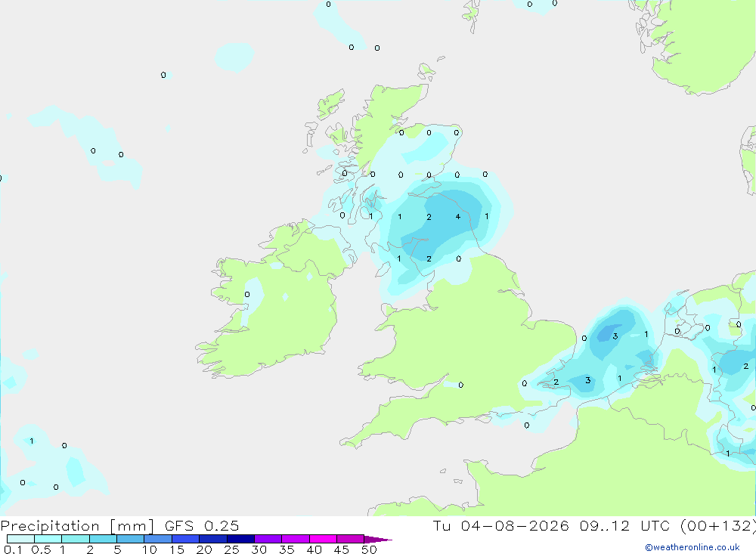Click the 'Precipitation [mm]' title text

point(77,526)
